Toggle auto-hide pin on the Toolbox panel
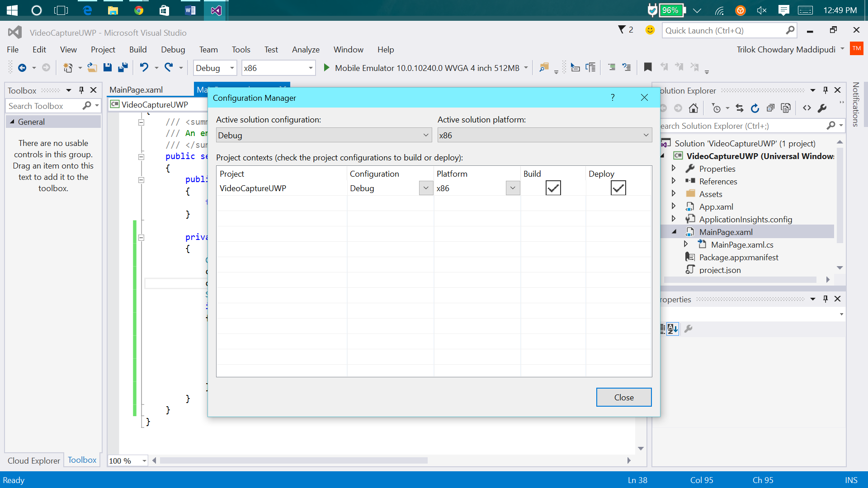Image resolution: width=868 pixels, height=488 pixels. tap(81, 90)
